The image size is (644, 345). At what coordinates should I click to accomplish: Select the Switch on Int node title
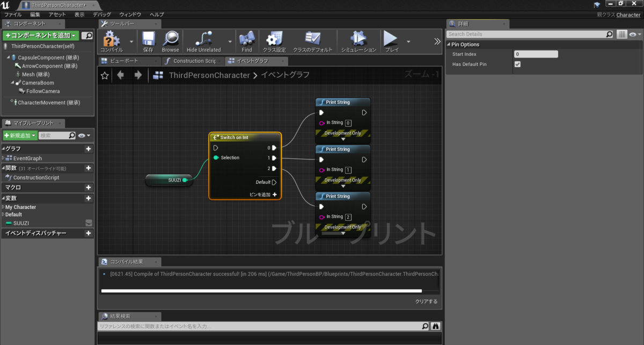coord(234,137)
